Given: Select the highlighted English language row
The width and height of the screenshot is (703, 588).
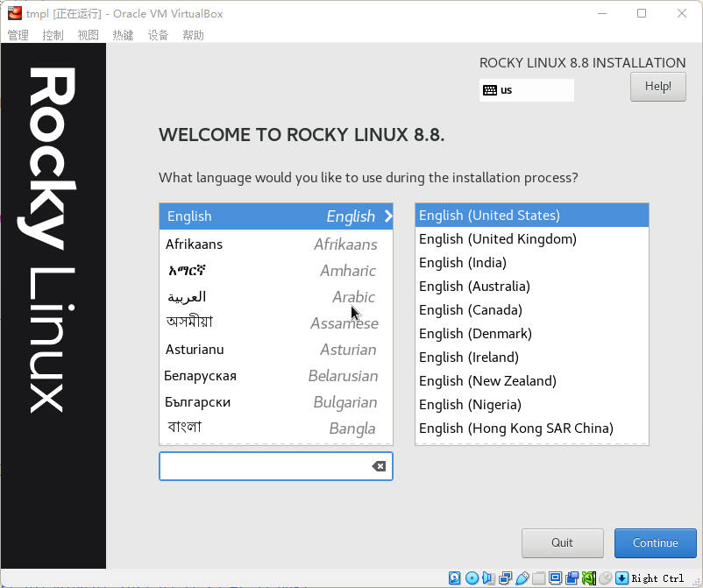Looking at the screenshot, I should coord(276,216).
